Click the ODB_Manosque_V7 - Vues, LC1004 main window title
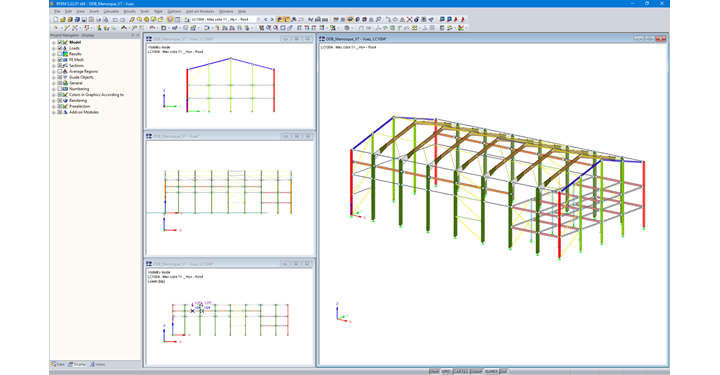 coord(356,39)
